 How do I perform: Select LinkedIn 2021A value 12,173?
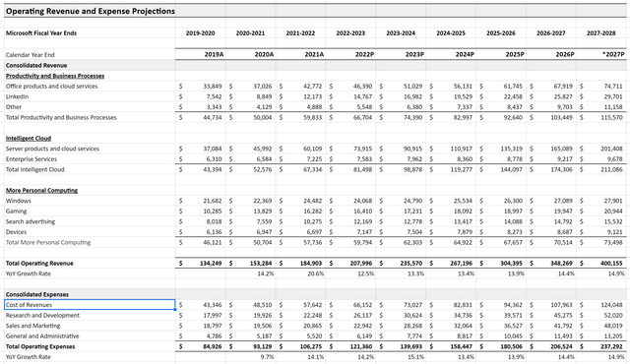[313, 96]
